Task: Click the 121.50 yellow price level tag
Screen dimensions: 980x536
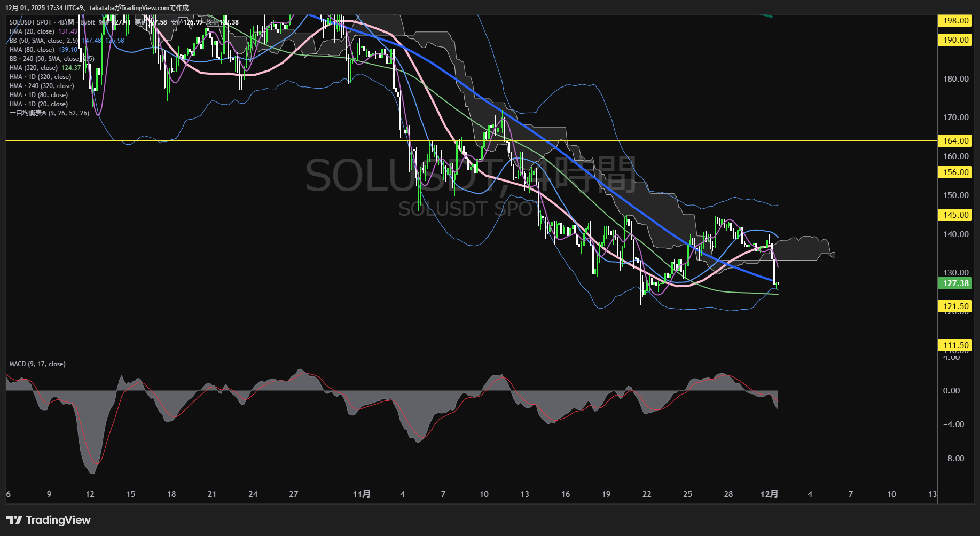Action: coord(955,306)
